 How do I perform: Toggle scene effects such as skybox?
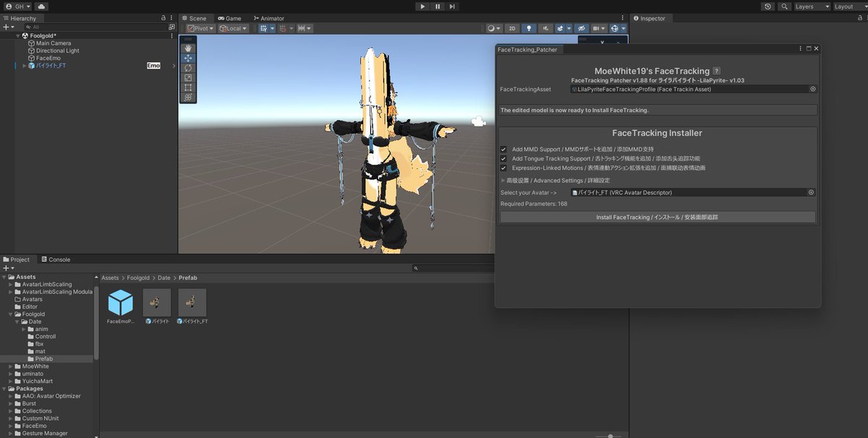[561, 28]
